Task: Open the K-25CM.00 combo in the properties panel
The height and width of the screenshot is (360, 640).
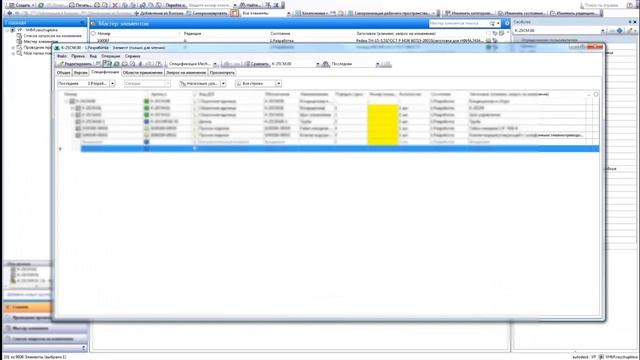Action: [602, 31]
